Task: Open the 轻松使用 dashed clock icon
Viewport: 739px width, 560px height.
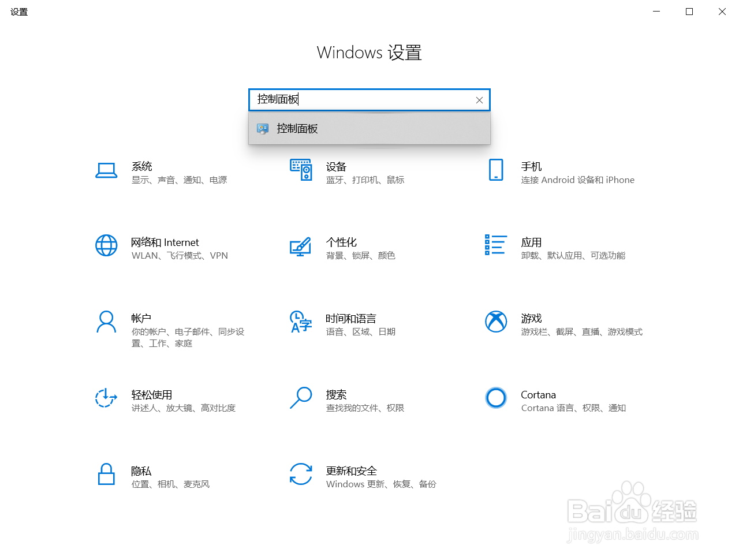Action: pyautogui.click(x=106, y=398)
